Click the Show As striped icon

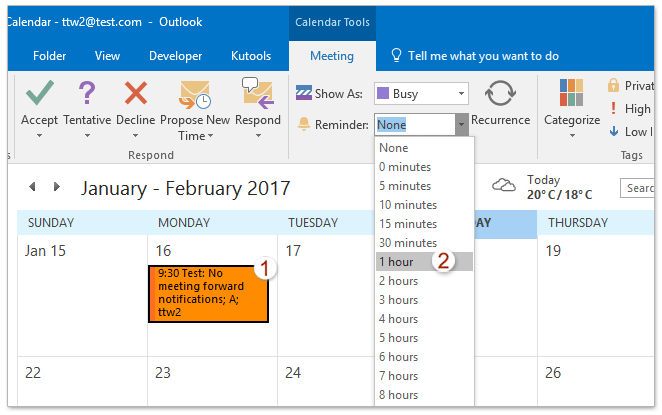click(x=304, y=93)
